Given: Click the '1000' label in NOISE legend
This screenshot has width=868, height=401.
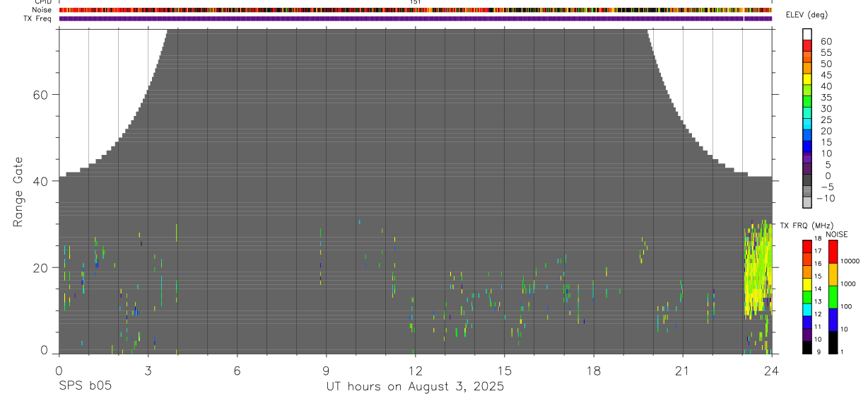Looking at the screenshot, I should (849, 284).
